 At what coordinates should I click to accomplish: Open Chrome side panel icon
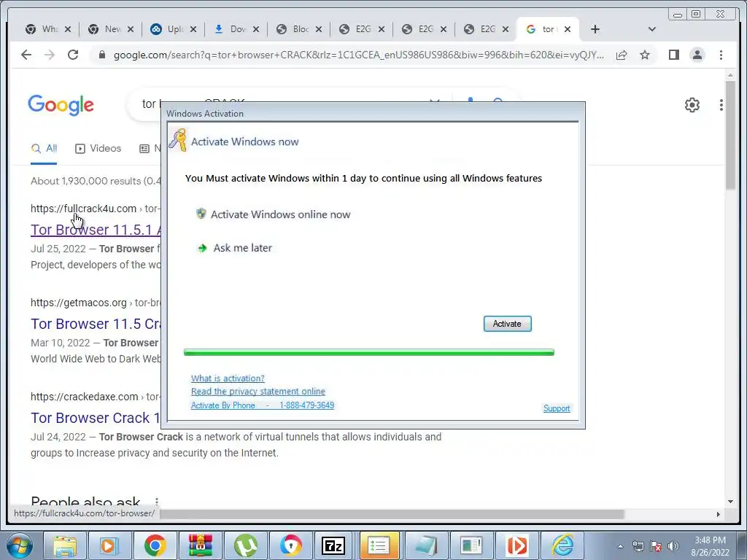click(673, 55)
